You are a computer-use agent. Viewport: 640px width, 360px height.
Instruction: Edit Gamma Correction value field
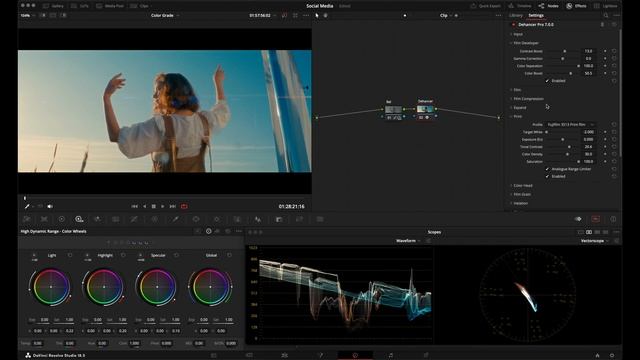click(x=588, y=59)
